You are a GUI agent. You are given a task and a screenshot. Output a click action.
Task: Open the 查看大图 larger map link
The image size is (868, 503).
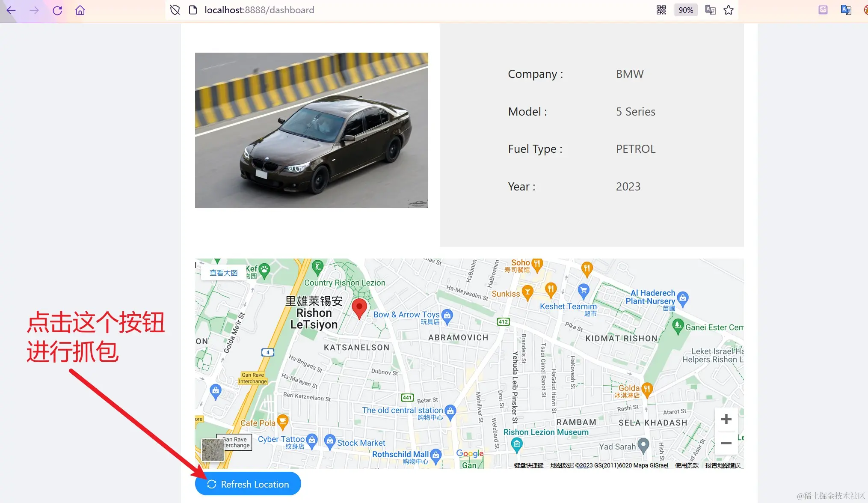(x=223, y=273)
